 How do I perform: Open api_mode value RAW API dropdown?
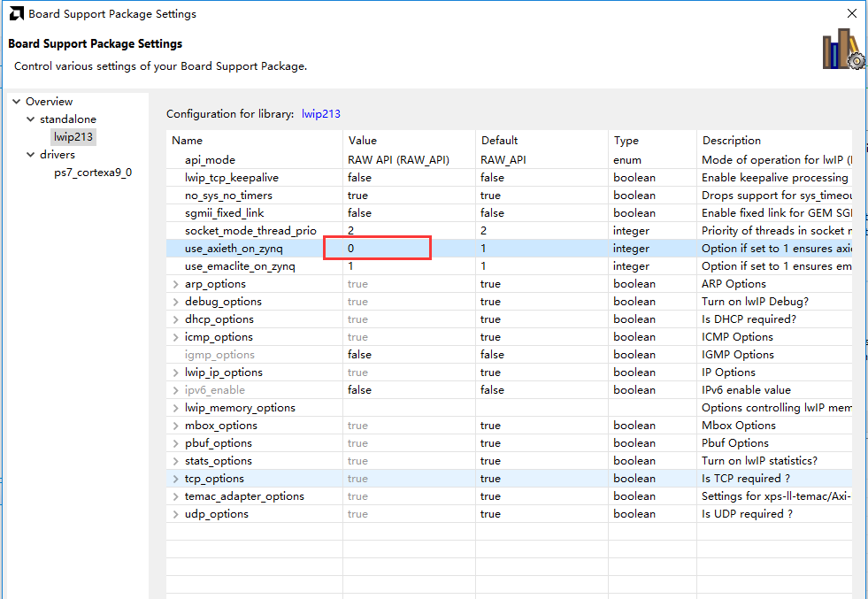tap(409, 160)
